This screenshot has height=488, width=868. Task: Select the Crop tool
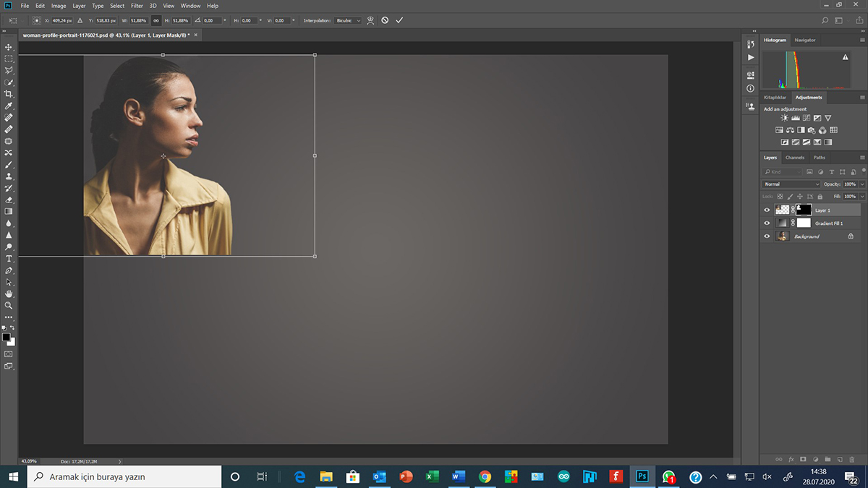coord(9,94)
